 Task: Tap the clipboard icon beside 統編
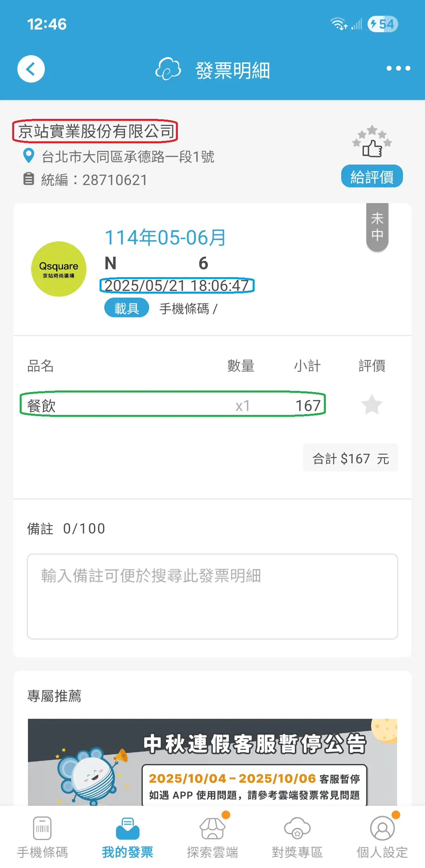click(x=28, y=179)
